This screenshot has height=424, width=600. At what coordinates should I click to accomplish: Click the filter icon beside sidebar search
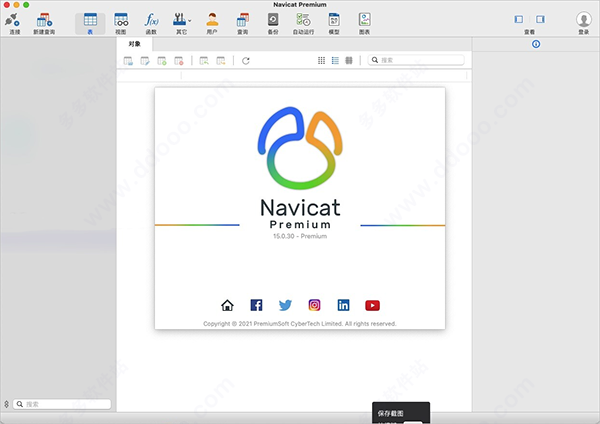6,404
